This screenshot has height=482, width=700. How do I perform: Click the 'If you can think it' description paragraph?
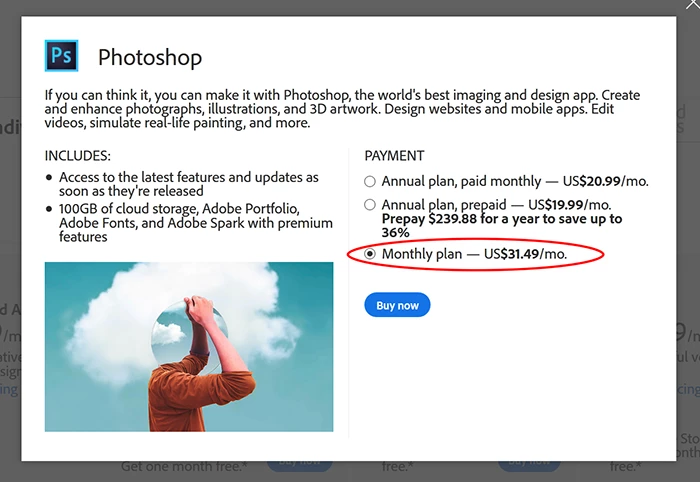point(342,108)
